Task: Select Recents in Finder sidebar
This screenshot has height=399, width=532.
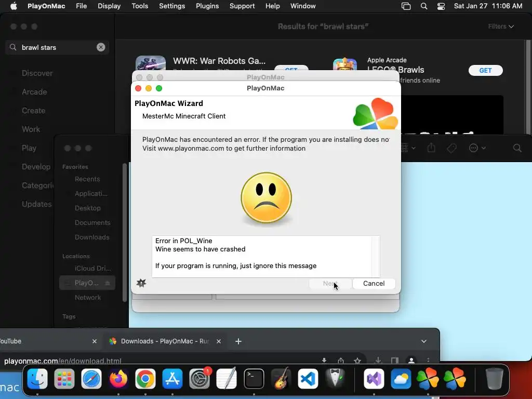Action: point(87,179)
